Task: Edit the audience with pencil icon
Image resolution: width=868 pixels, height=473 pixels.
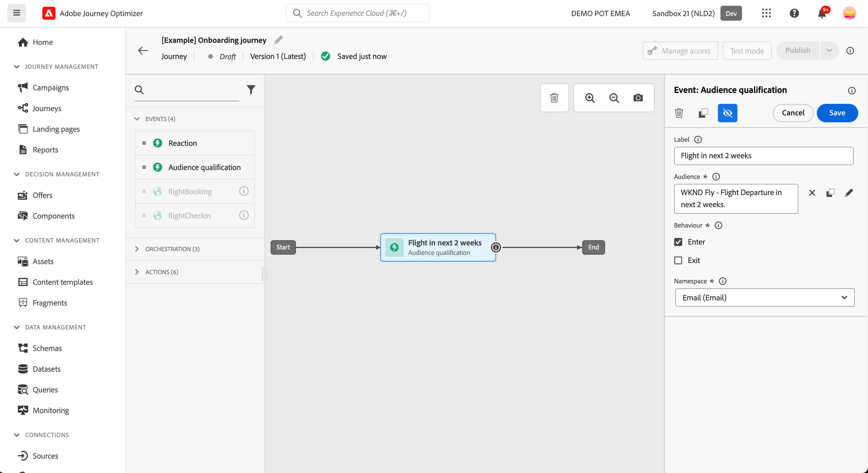Action: [849, 193]
